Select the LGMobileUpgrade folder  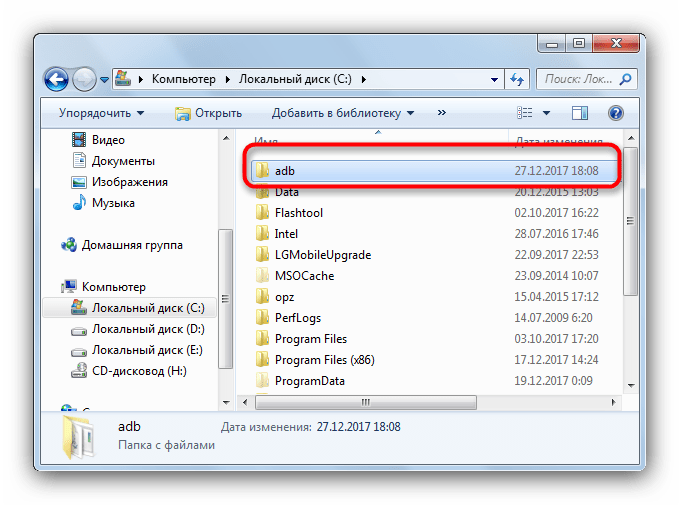(323, 255)
